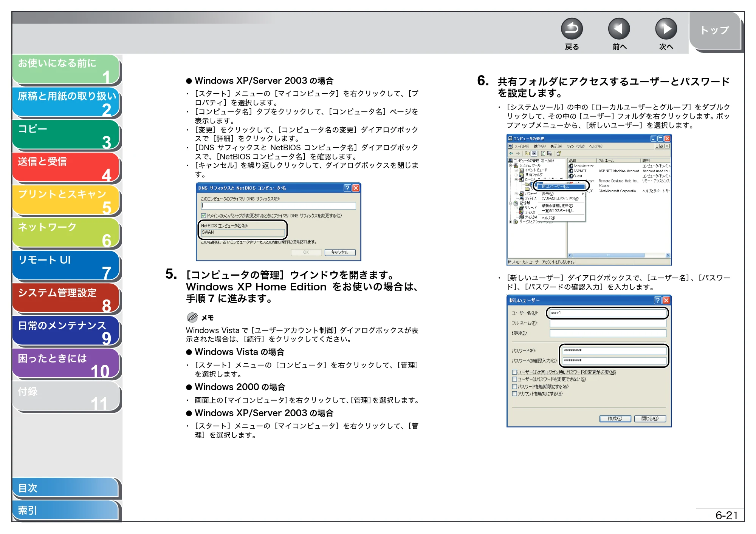Collapse the 記憶域 tree node
The width and height of the screenshot is (756, 534).
pos(510,203)
